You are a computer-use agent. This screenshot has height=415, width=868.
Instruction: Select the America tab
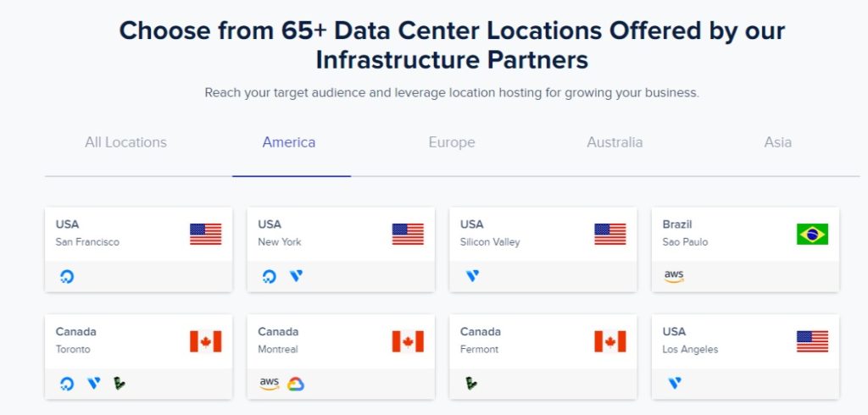pos(289,142)
